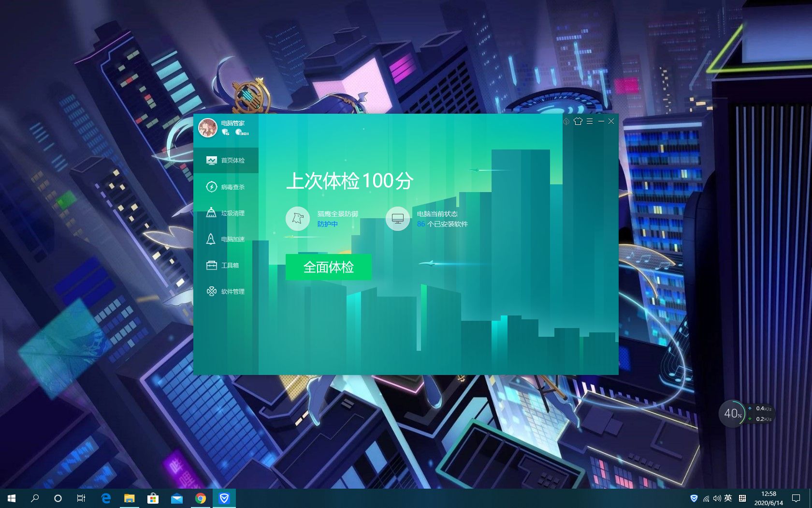
Task: Click the 全面体检 full checkup button
Action: [329, 267]
